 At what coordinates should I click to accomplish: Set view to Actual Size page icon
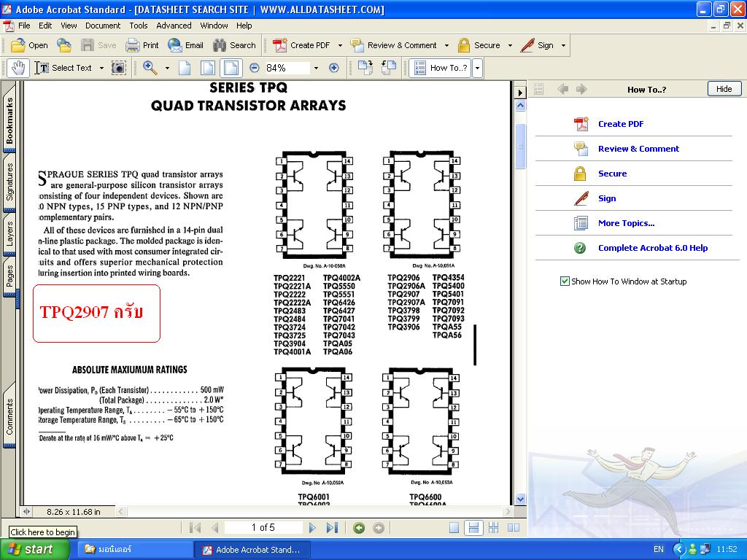pyautogui.click(x=185, y=68)
